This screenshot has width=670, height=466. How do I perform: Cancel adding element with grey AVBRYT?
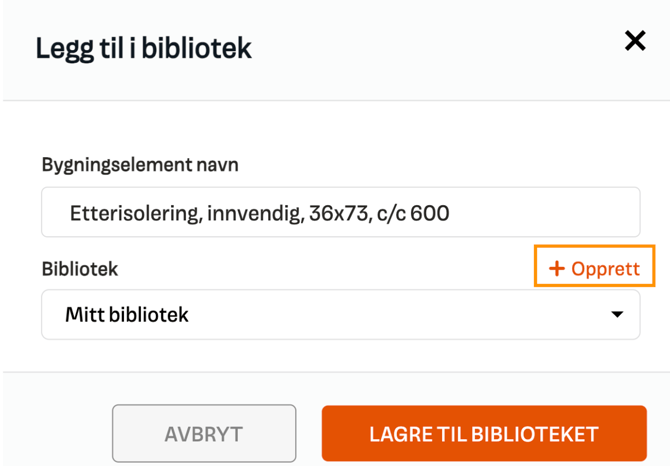(204, 434)
